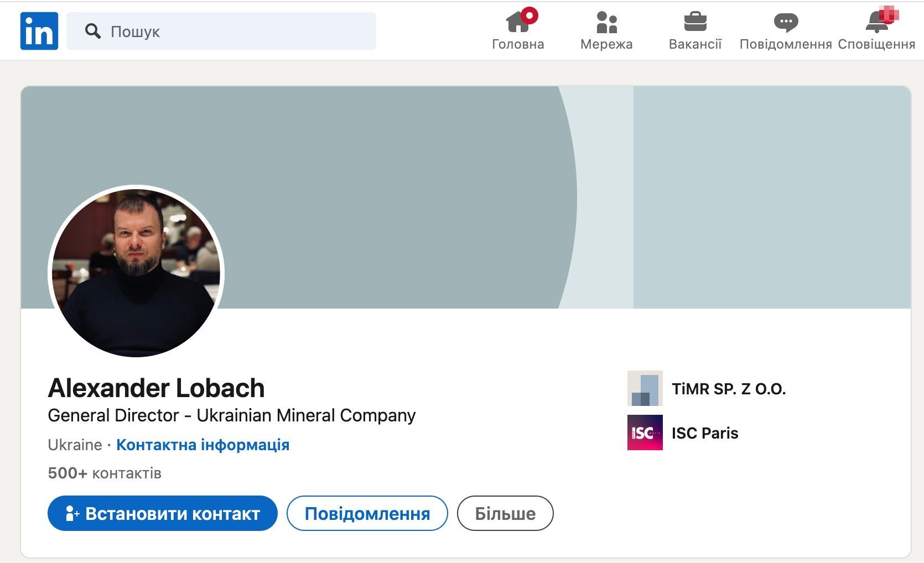The width and height of the screenshot is (924, 563).
Task: Open the Більше options dropdown
Action: [x=505, y=513]
